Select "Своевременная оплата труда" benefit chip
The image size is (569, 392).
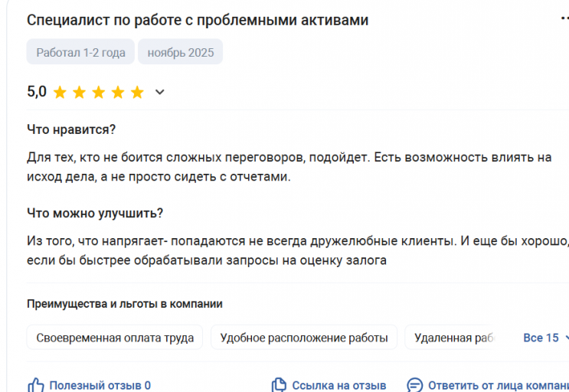(x=115, y=338)
